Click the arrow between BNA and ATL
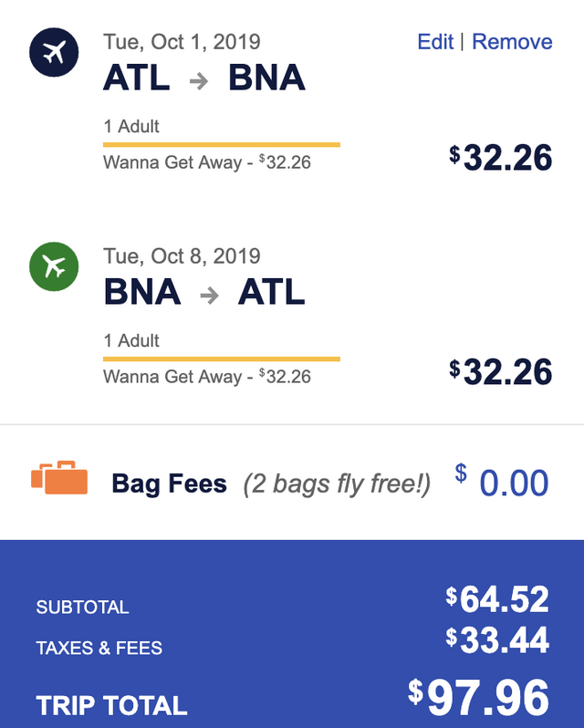Screen dimensions: 584x728 (x=210, y=295)
